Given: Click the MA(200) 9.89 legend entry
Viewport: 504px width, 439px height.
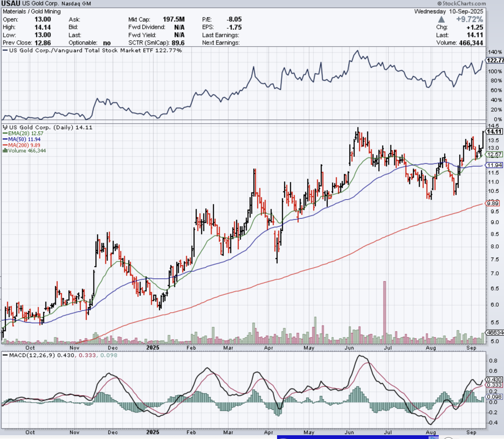Looking at the screenshot, I should click(22, 145).
